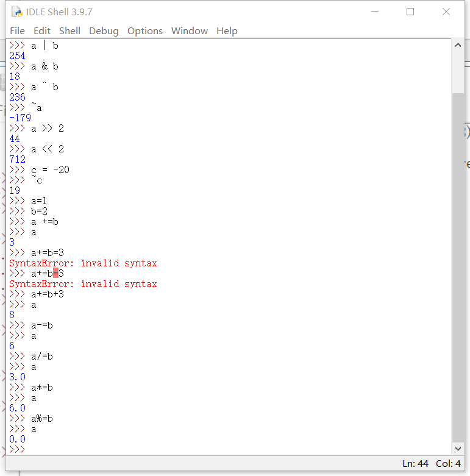Click the vertical scrollbar thumb
The width and height of the screenshot is (470, 476).
(x=458, y=268)
